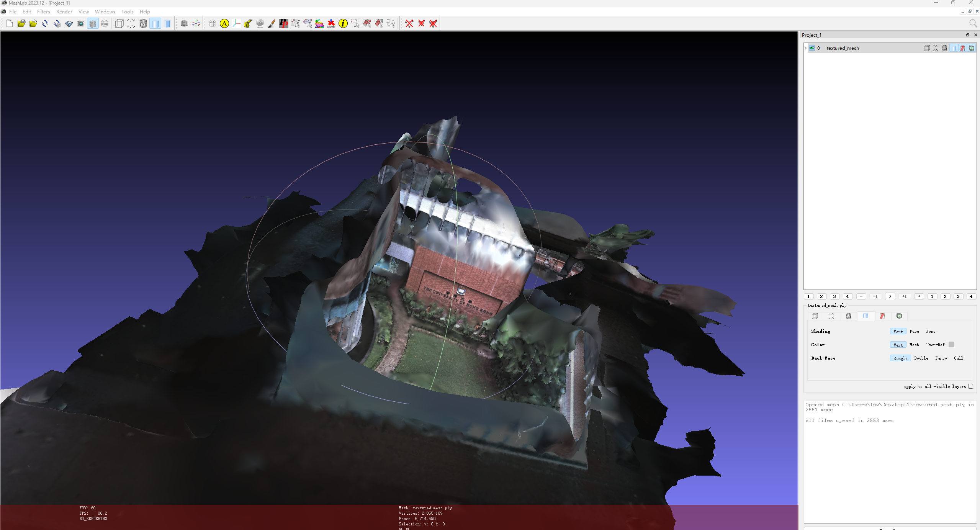
Task: Click the search magnifier at top right
Action: tap(973, 24)
